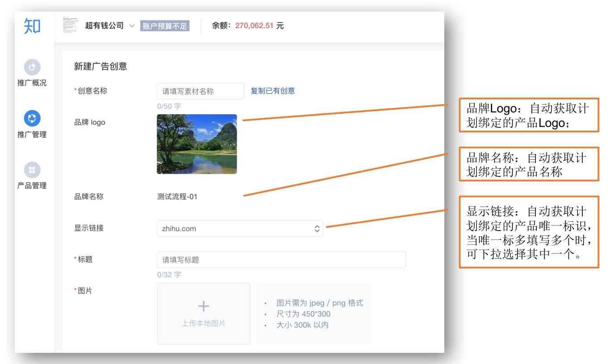The image size is (614, 364).
Task: Focus the 标题 title input field
Action: click(281, 260)
